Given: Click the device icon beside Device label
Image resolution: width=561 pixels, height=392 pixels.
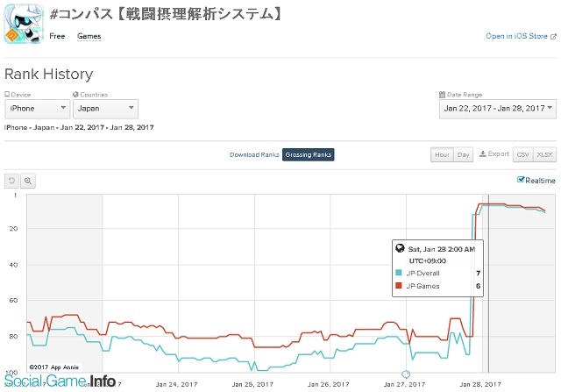Looking at the screenshot, I should tap(7, 94).
